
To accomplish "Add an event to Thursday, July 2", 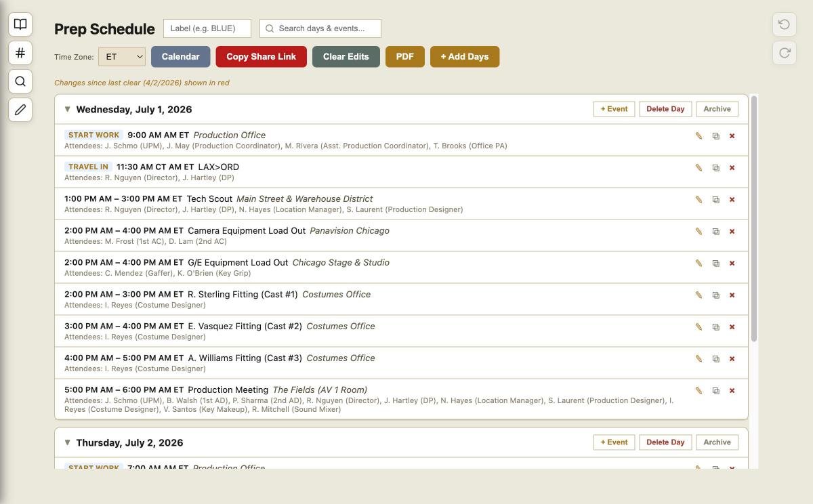I will (x=614, y=442).
